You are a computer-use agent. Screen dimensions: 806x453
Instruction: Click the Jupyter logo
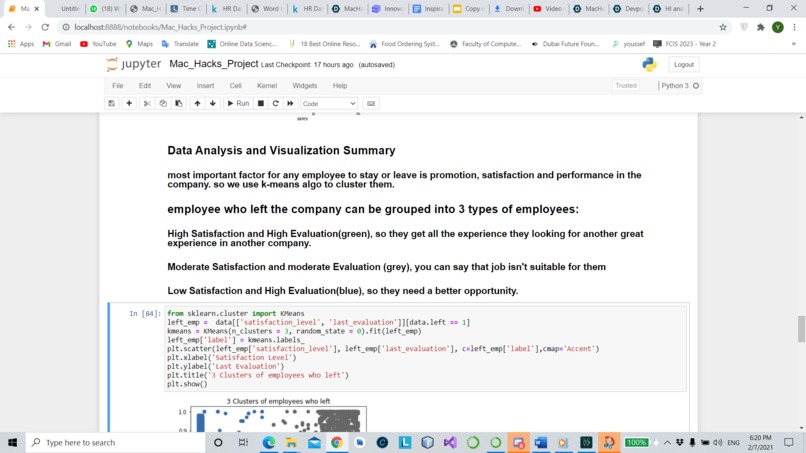(x=134, y=64)
